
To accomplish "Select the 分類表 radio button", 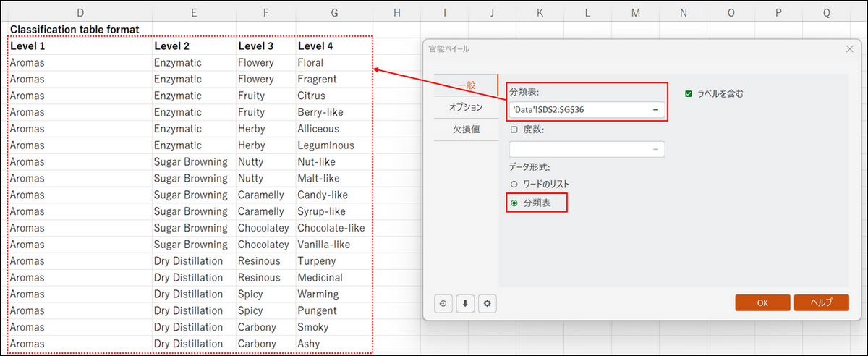I will coord(514,203).
